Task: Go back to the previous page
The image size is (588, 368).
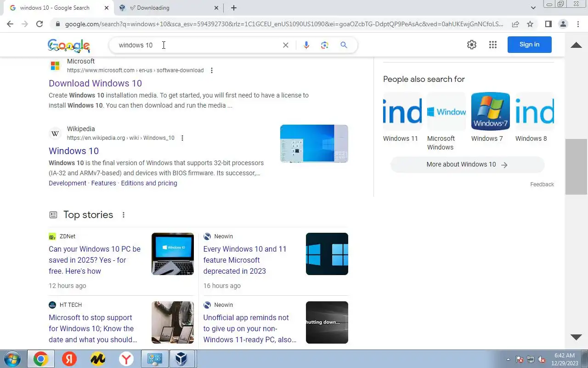Action: point(10,24)
